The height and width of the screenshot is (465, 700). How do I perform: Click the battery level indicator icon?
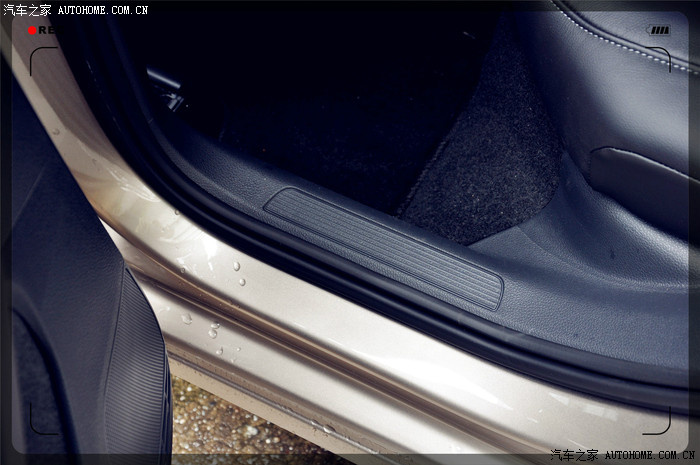pyautogui.click(x=658, y=30)
